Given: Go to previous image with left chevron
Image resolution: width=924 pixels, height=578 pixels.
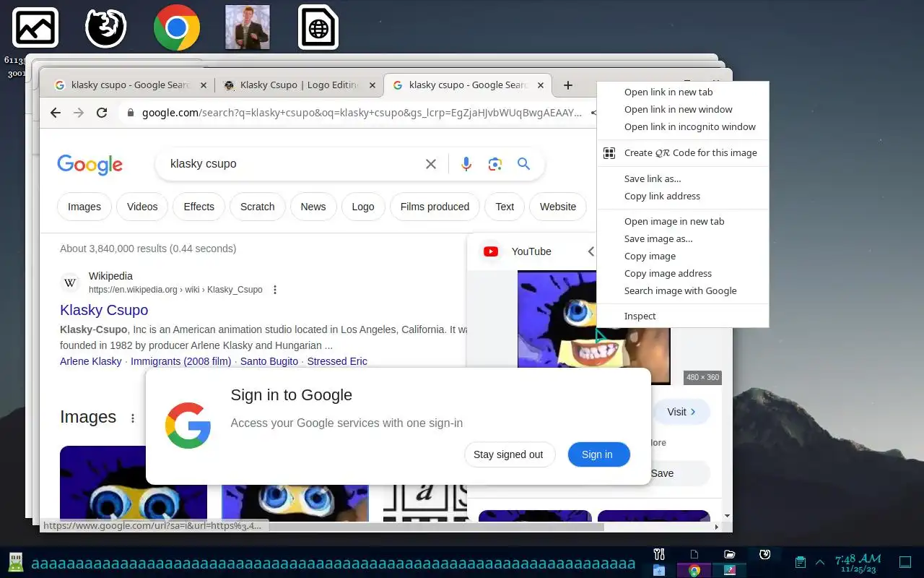Looking at the screenshot, I should [590, 251].
